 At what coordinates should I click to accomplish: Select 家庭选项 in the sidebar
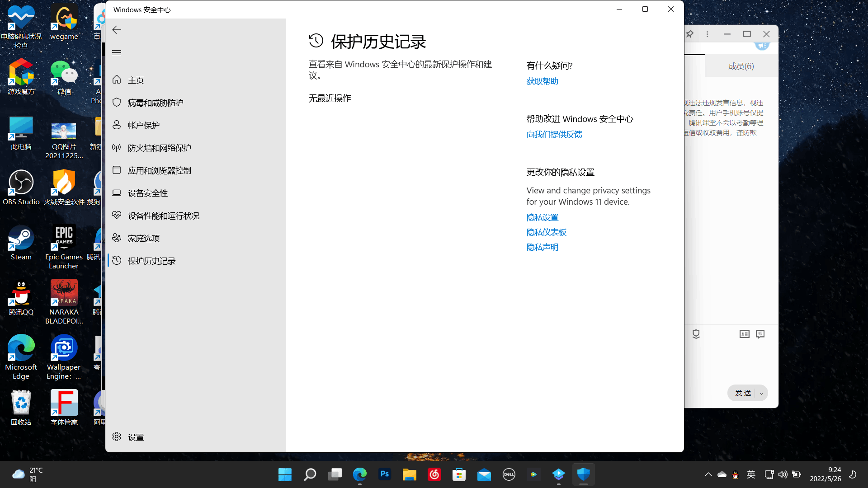[143, 238]
